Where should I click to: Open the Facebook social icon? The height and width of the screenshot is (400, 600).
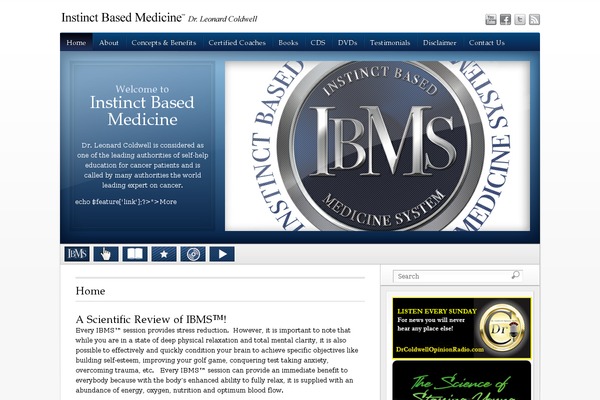pos(505,20)
